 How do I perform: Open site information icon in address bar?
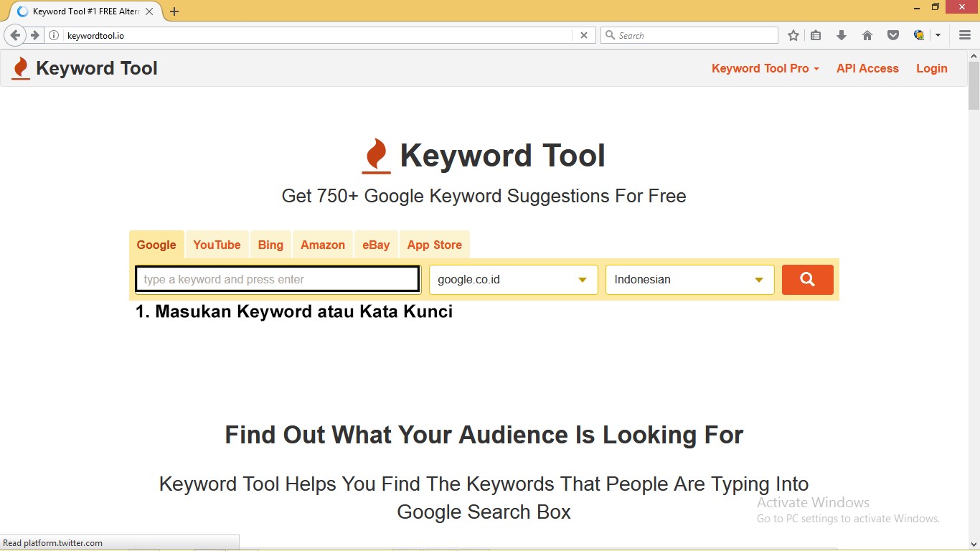click(54, 35)
